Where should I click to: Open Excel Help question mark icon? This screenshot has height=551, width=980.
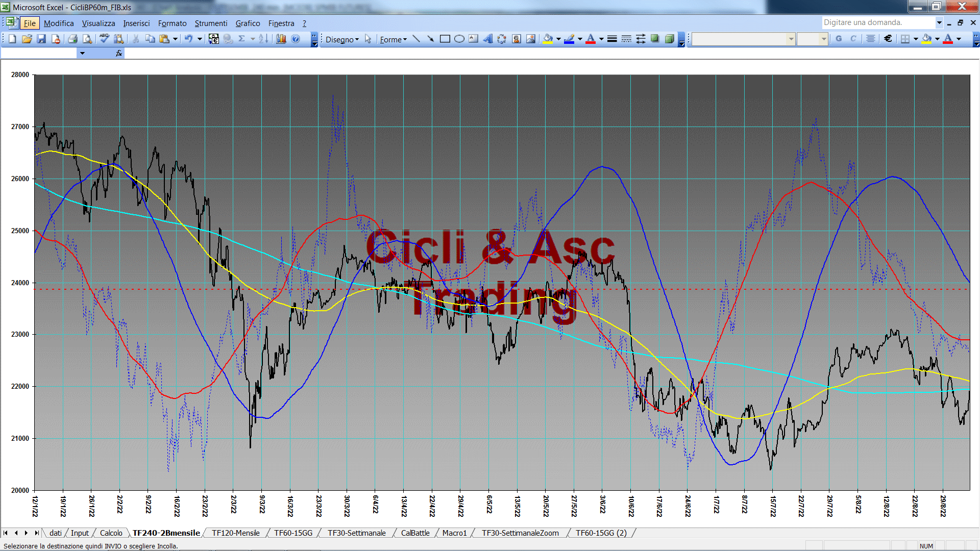tap(296, 39)
